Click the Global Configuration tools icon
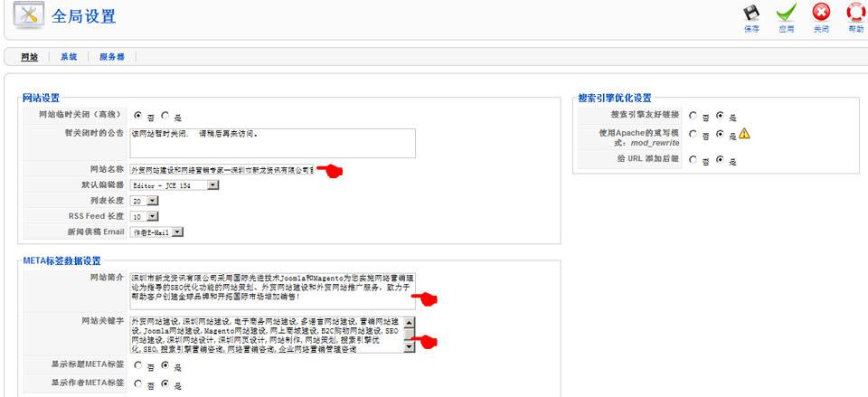868x397 pixels. [x=29, y=15]
